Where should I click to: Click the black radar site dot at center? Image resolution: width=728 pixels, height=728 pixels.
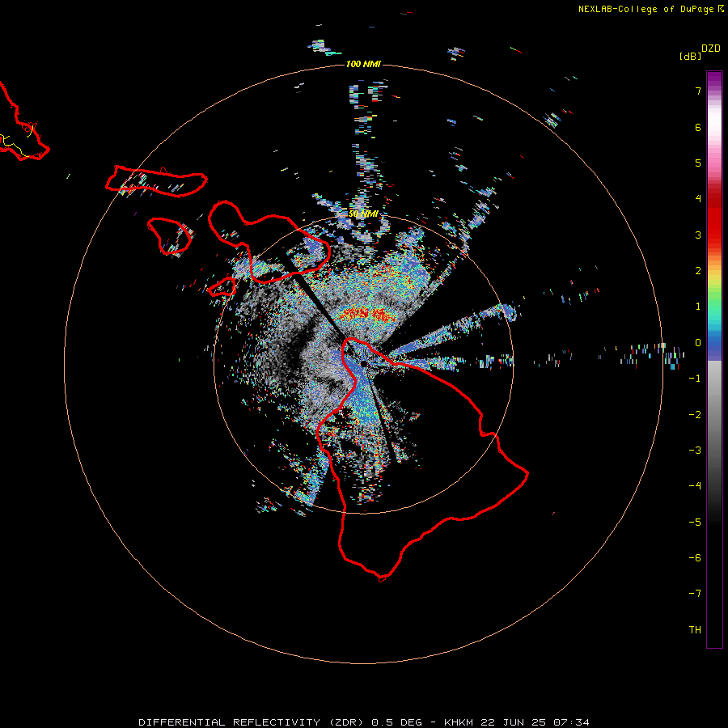[x=363, y=364]
